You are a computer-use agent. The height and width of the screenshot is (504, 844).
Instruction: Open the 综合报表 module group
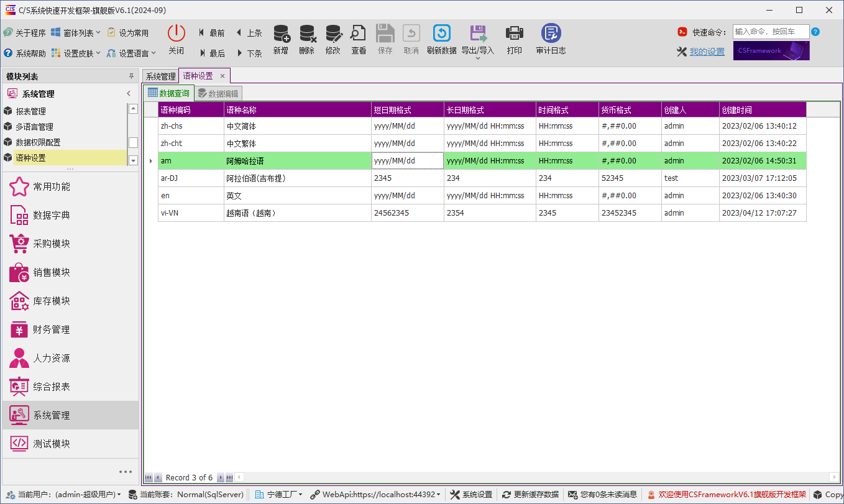click(70, 387)
